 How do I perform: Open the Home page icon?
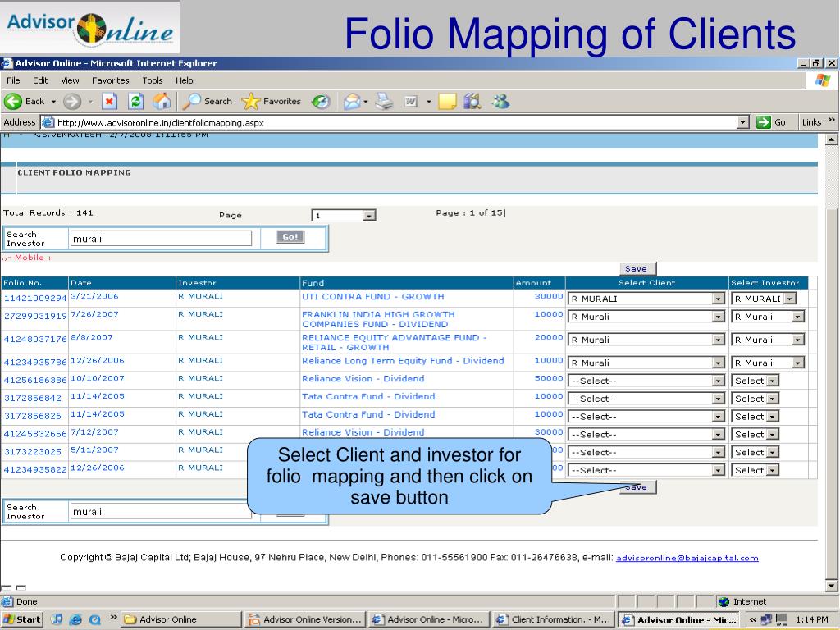click(x=162, y=101)
